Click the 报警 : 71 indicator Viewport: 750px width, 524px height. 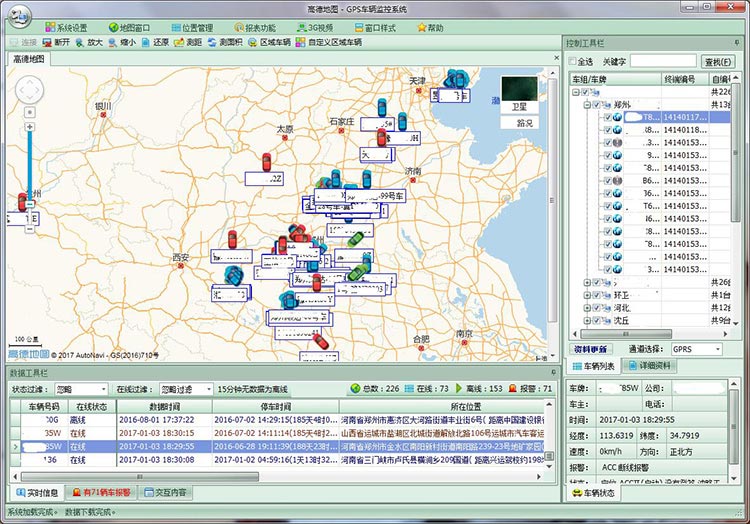530,389
